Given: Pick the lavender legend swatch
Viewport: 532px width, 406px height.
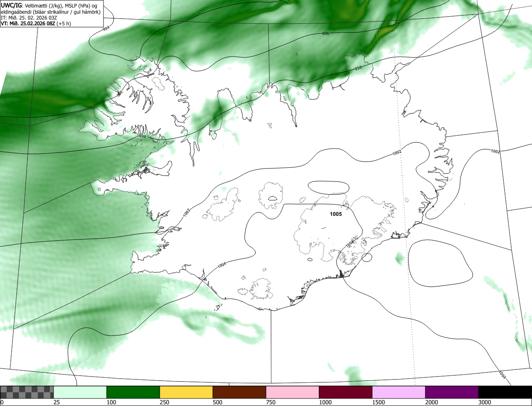Looking at the screenshot, I should point(399,392).
